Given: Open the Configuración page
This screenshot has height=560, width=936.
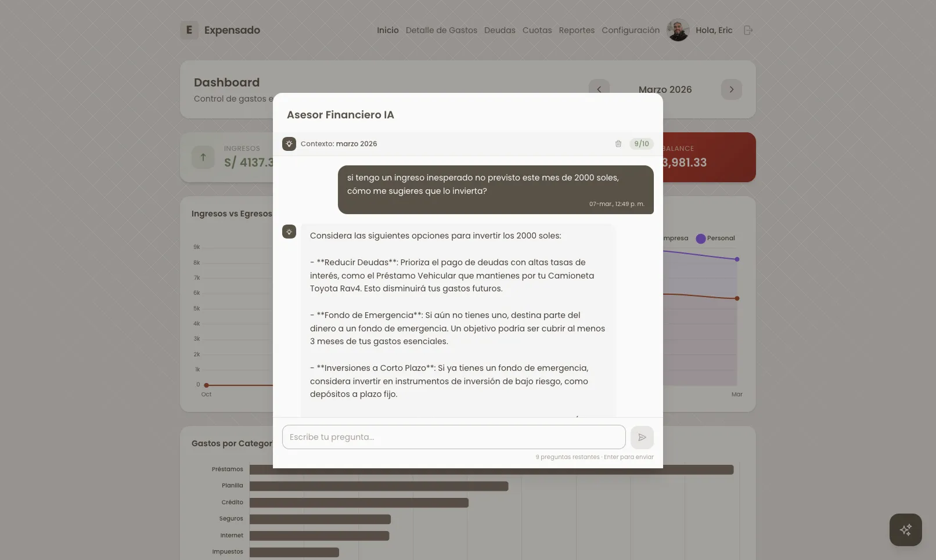Looking at the screenshot, I should 630,30.
